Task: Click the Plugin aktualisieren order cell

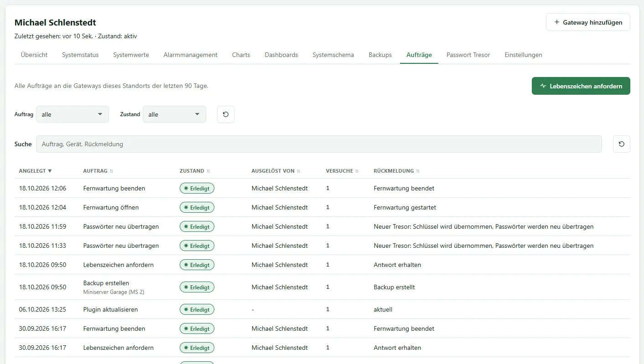Action: click(110, 309)
